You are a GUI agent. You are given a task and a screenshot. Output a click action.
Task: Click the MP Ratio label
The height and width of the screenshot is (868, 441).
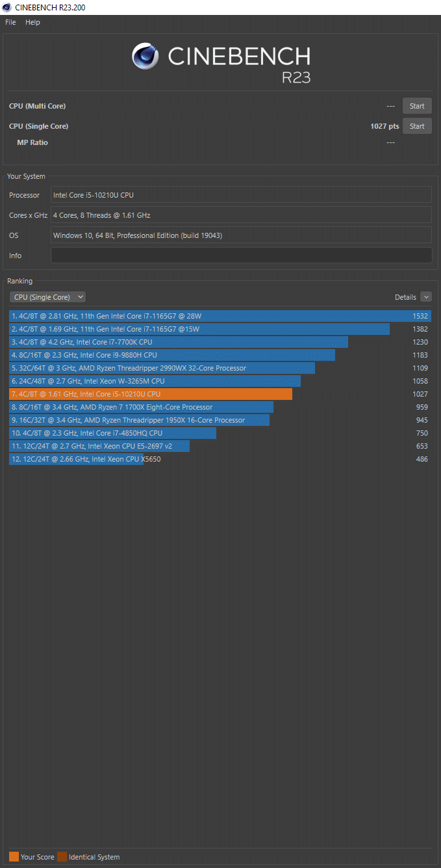(x=32, y=142)
